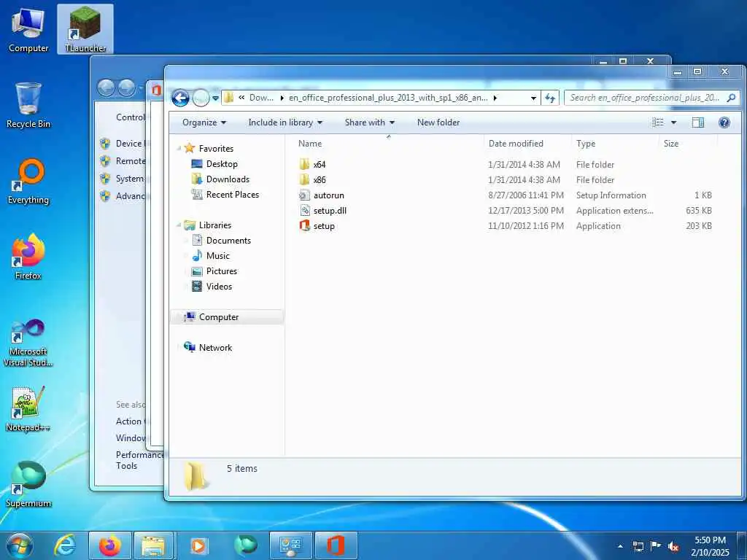
Task: Open the recent pages dropdown arrow
Action: click(215, 98)
